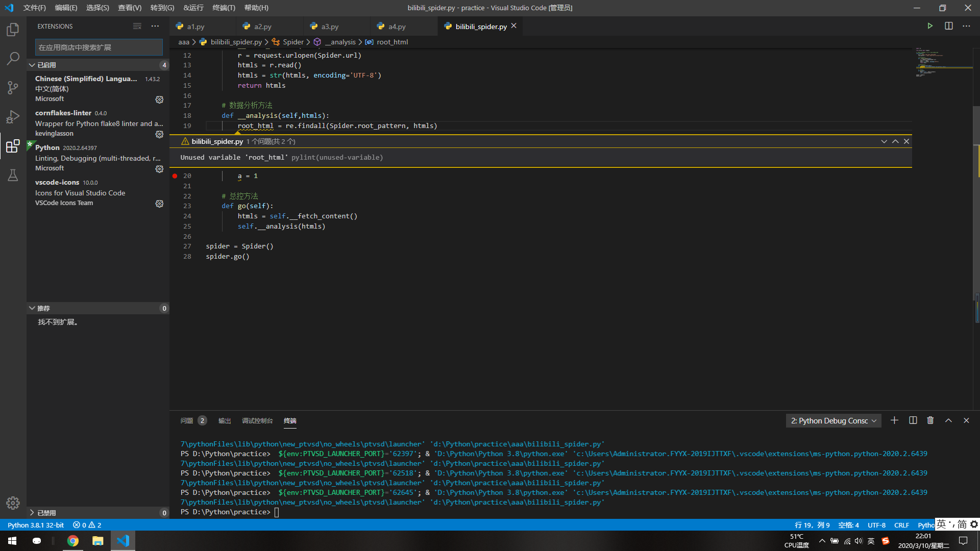Collapse the 推荐 extensions section

[98, 308]
